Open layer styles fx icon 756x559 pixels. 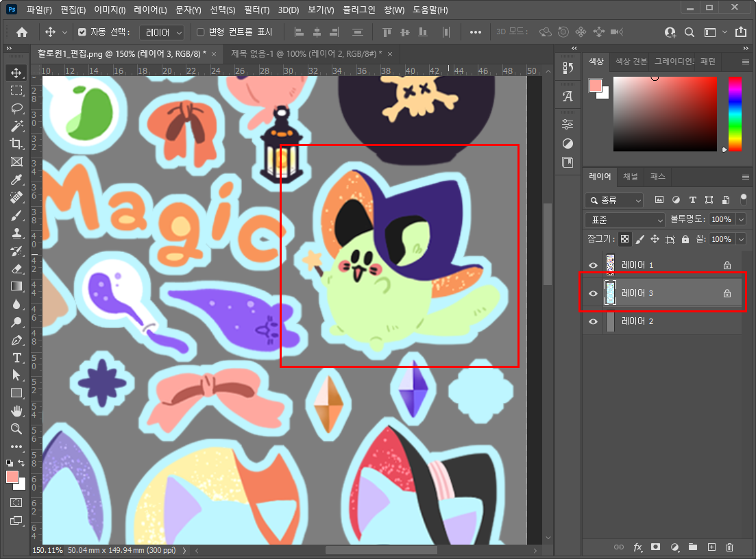[637, 547]
